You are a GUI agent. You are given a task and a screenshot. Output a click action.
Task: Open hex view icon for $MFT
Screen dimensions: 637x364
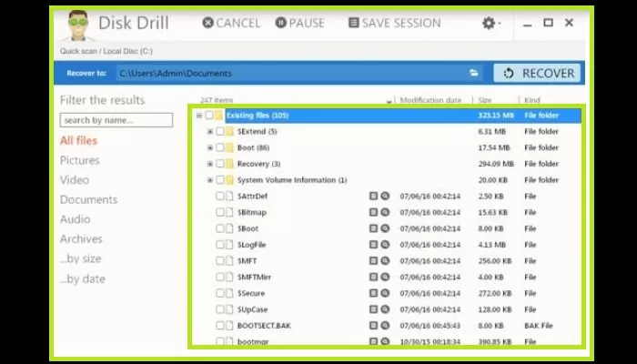(373, 261)
